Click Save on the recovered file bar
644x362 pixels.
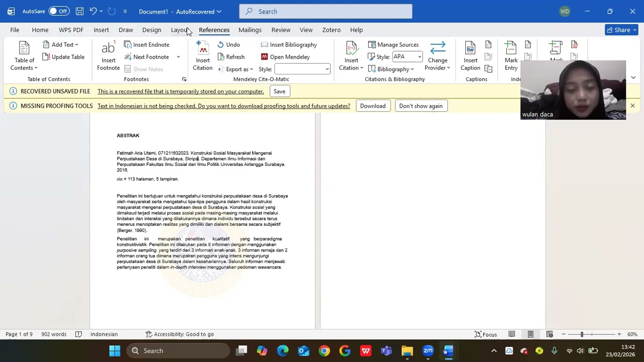tap(279, 92)
